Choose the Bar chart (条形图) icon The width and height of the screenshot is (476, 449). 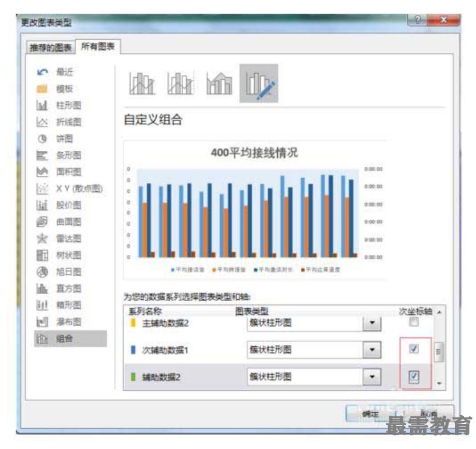(42, 156)
